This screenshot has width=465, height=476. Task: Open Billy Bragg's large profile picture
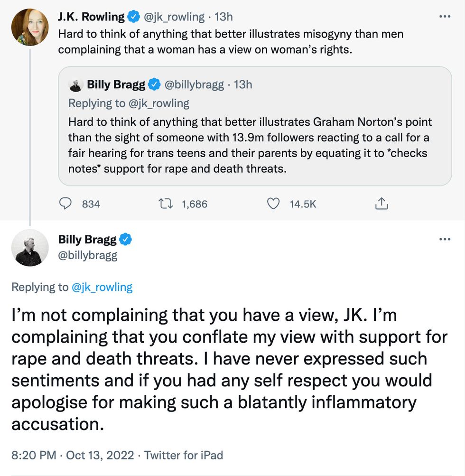(x=29, y=247)
